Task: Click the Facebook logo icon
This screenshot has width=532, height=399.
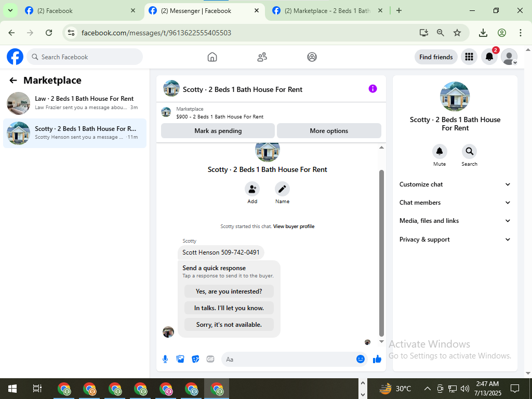Action: point(15,57)
